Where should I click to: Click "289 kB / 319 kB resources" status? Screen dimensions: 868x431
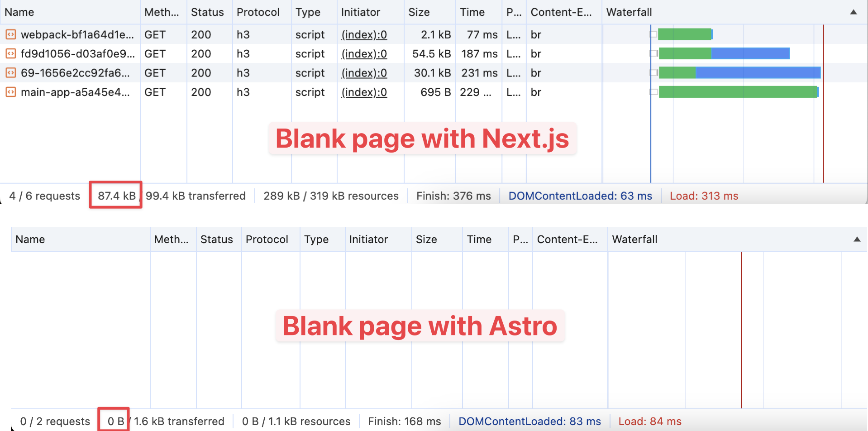pos(331,196)
